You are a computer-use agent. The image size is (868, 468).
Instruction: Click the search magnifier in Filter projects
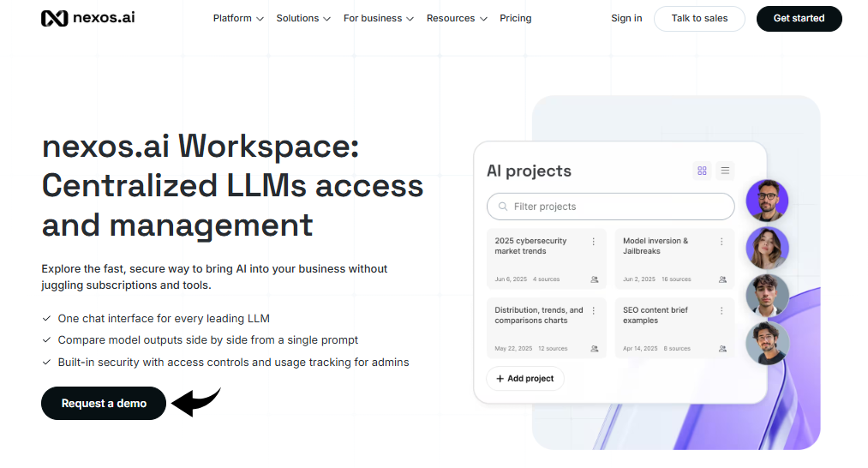503,207
